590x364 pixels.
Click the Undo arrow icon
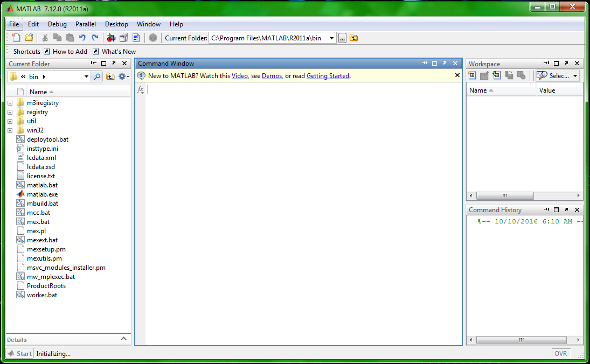pos(82,38)
